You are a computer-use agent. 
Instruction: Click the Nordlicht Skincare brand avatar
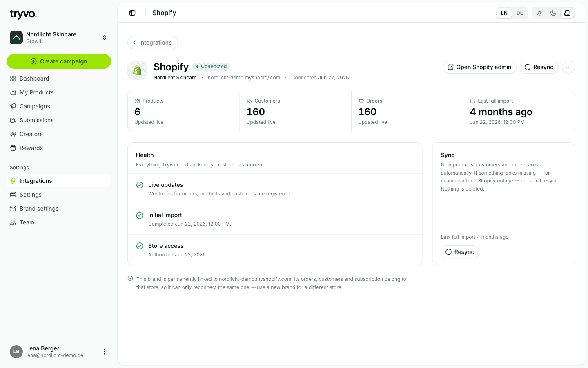pyautogui.click(x=16, y=38)
